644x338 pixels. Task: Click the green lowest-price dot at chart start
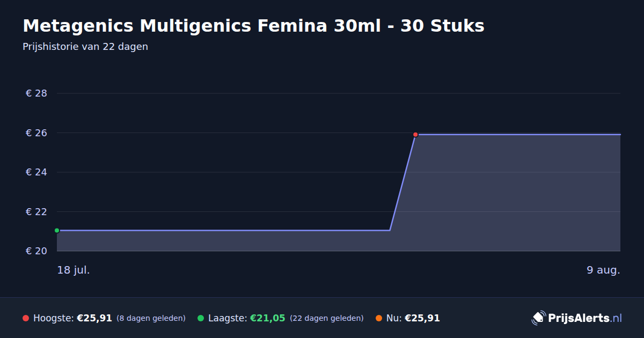coord(57,231)
